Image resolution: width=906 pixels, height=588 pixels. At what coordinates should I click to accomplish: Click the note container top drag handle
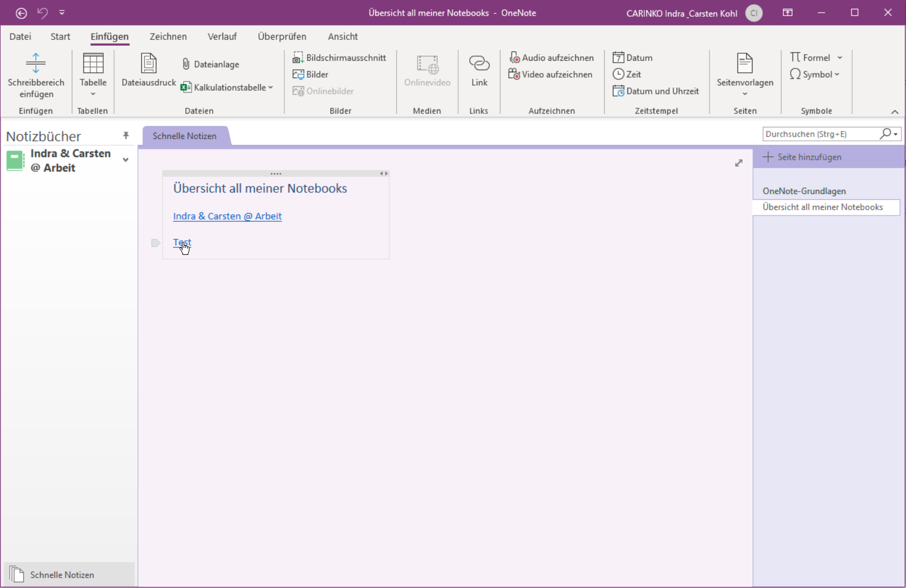click(276, 174)
